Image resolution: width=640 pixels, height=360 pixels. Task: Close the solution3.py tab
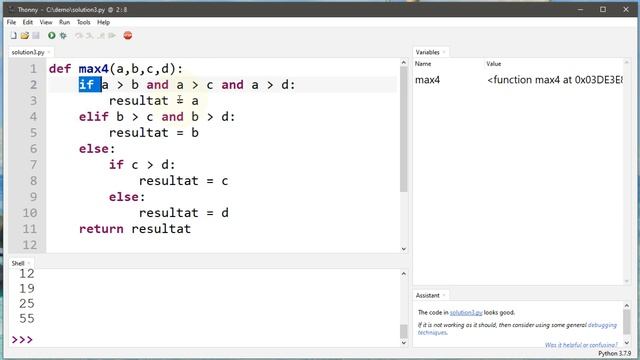tap(49, 52)
